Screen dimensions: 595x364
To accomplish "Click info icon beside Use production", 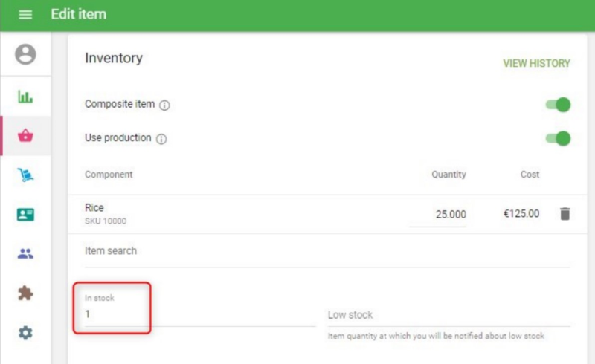I will coord(161,139).
